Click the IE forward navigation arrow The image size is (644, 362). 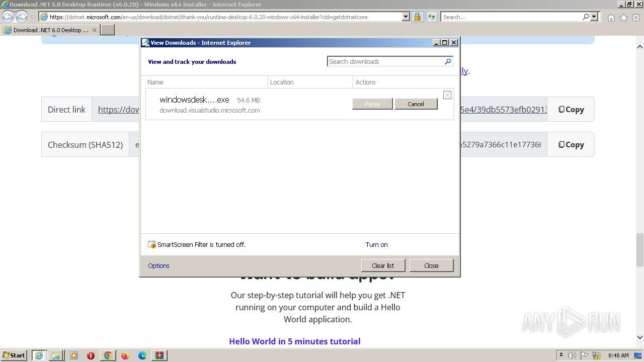[22, 17]
